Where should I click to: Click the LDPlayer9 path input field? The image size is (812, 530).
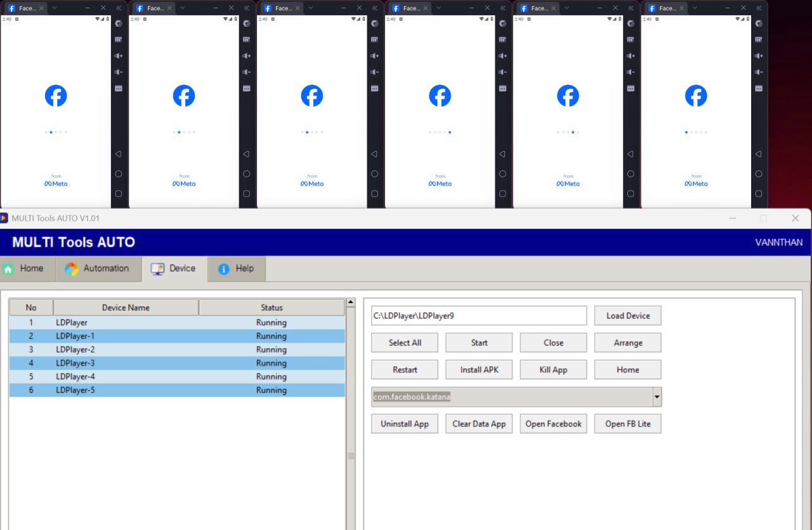click(x=478, y=316)
